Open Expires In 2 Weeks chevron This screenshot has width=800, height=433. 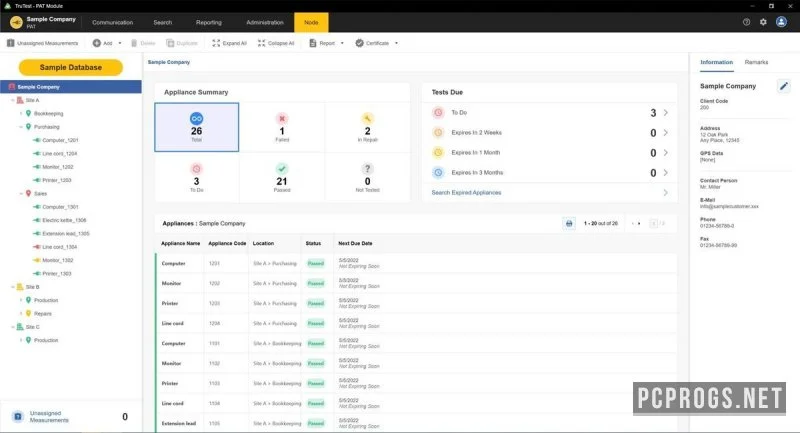point(665,133)
